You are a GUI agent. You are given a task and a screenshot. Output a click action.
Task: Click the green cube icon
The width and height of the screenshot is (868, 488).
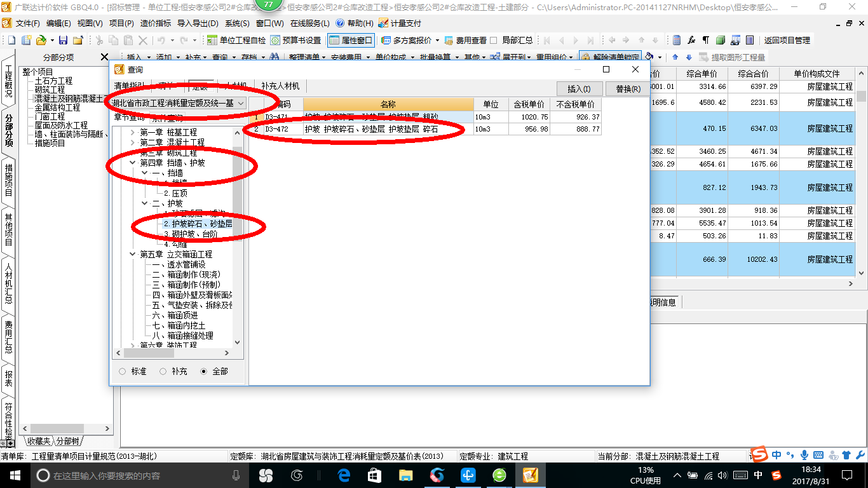click(x=721, y=40)
